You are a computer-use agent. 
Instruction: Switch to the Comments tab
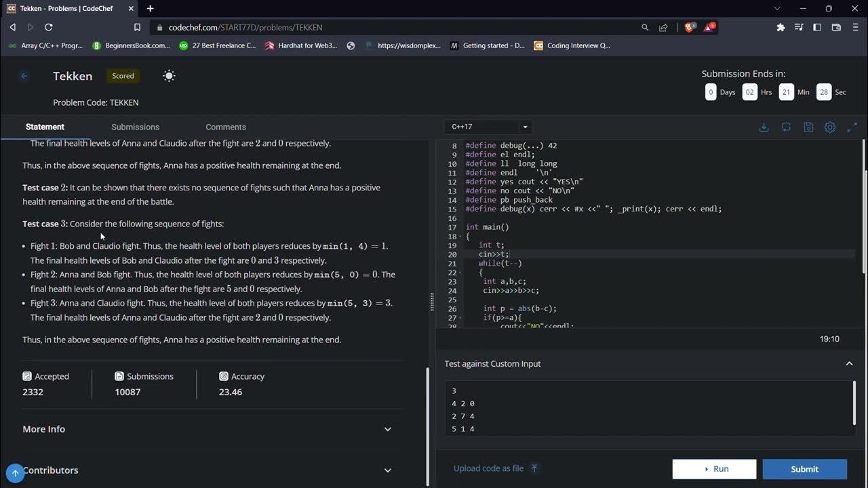226,127
